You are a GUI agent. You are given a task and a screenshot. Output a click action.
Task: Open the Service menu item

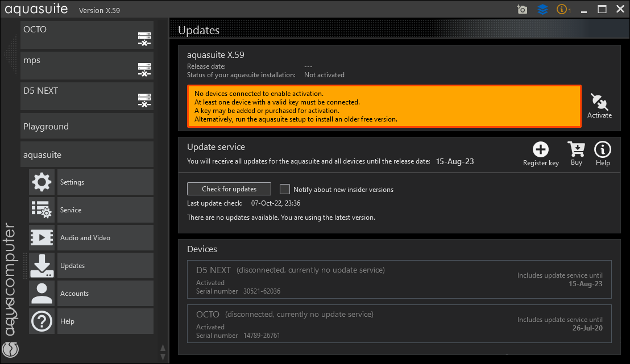[105, 210]
